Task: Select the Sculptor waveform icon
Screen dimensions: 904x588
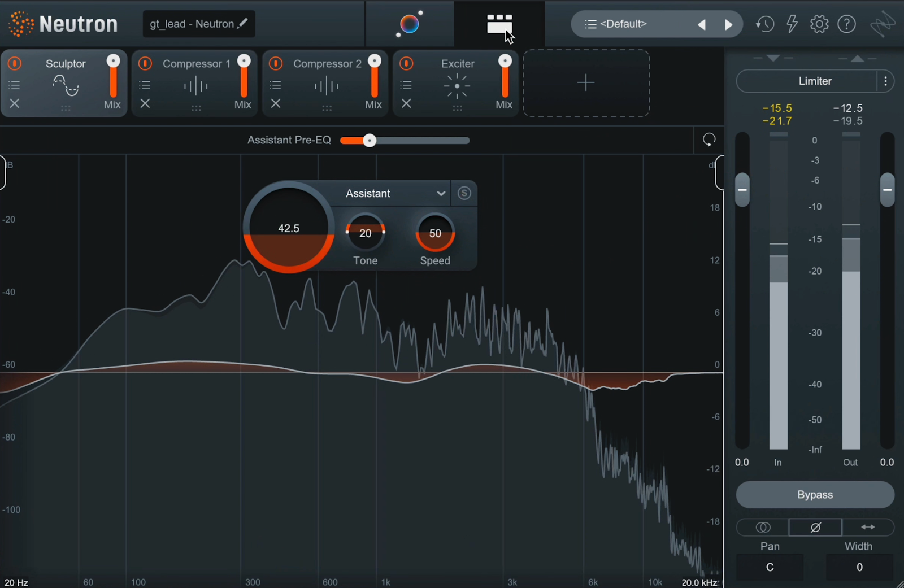Action: pos(66,86)
